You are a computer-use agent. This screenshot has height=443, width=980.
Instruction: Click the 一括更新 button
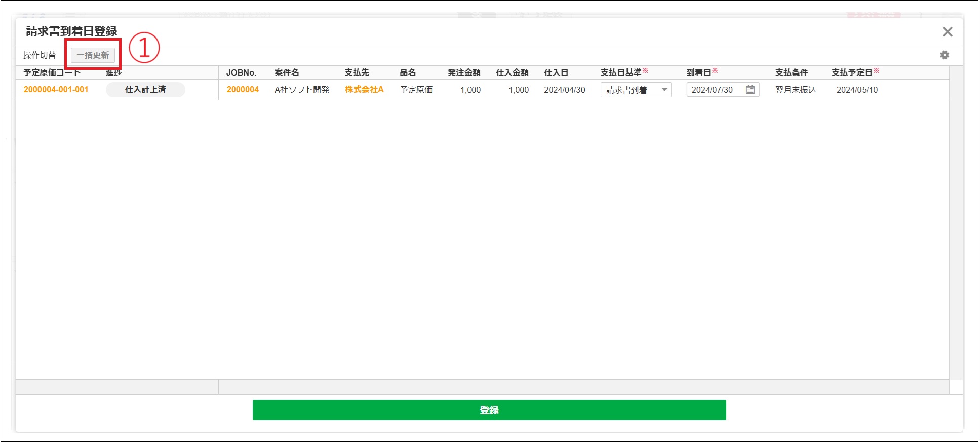93,55
